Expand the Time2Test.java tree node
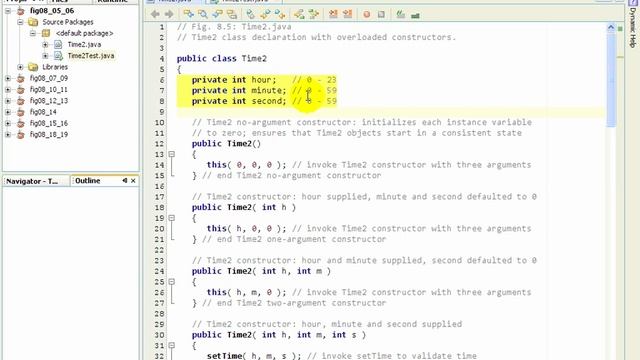This screenshot has height=360, width=640. pos(46,56)
